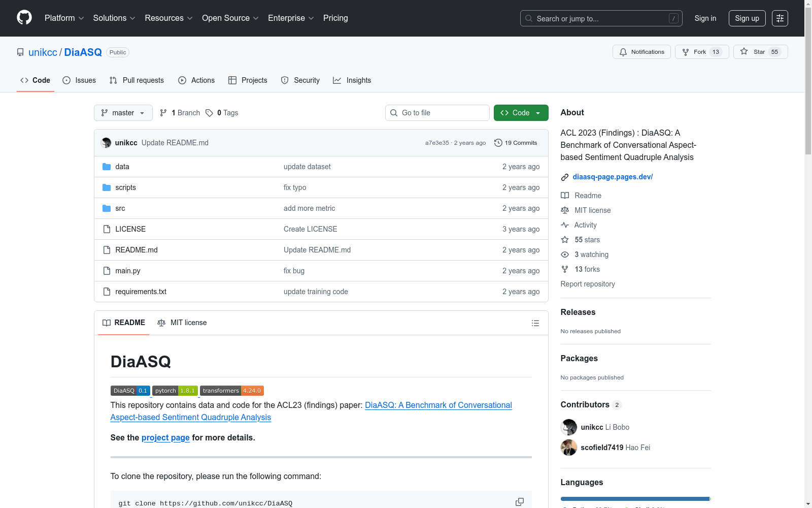Open the Pricing page
Image resolution: width=812 pixels, height=508 pixels.
pos(335,18)
